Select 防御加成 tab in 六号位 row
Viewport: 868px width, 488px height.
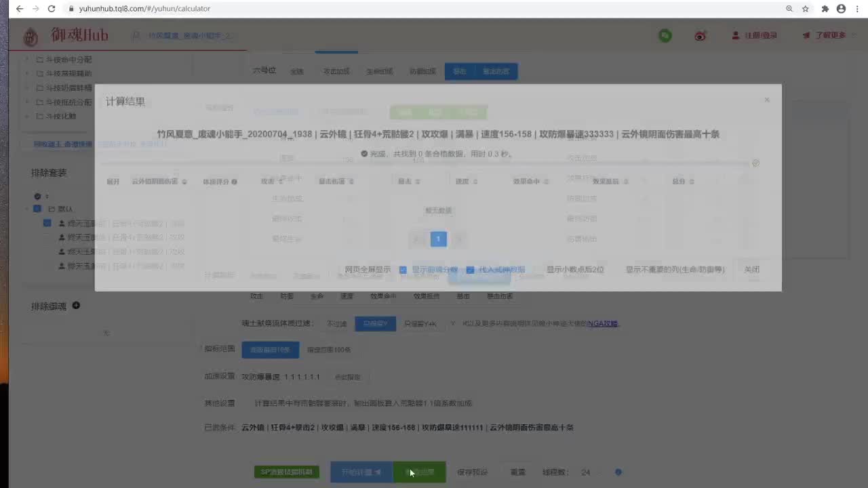click(422, 71)
